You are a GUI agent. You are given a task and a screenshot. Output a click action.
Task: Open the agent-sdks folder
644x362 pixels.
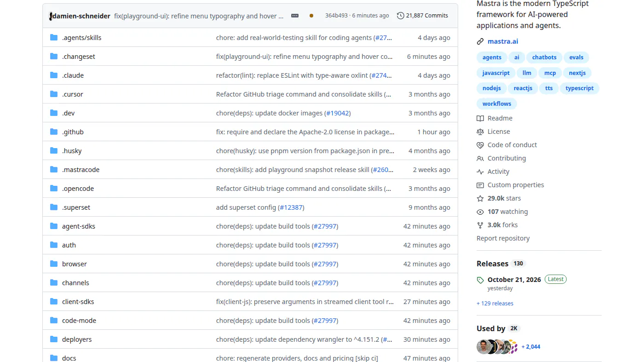click(79, 226)
